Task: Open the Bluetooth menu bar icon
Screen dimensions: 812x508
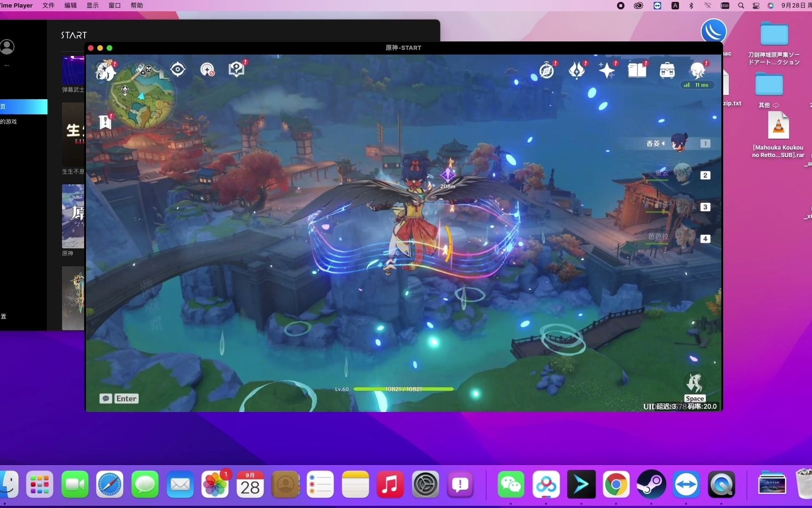Action: (691, 6)
